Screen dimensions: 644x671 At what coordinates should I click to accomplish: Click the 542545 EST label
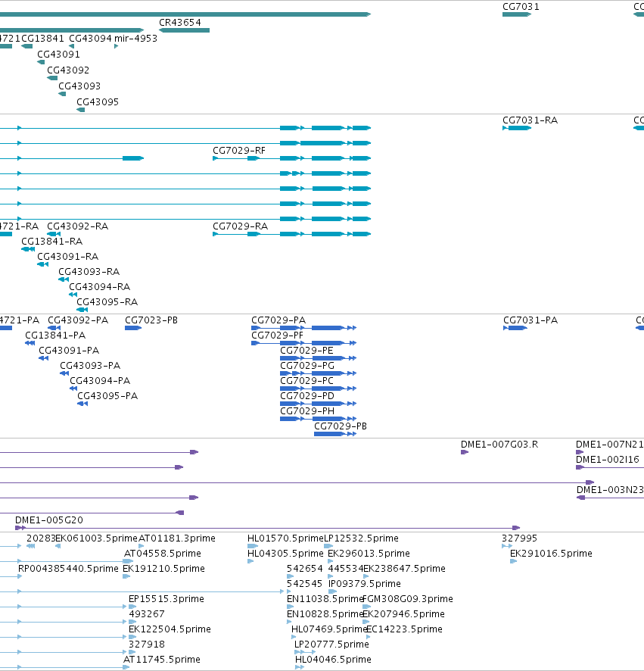coord(304,584)
